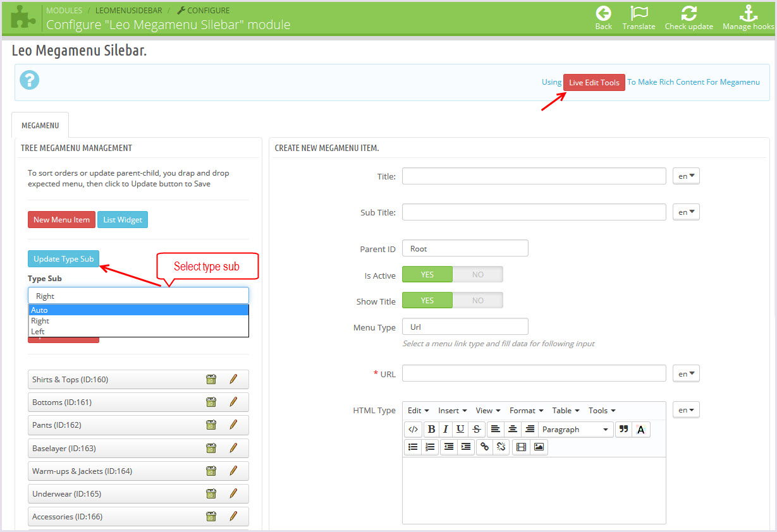This screenshot has height=532, width=777.
Task: Insert a bullet list in the editor
Action: [x=413, y=447]
